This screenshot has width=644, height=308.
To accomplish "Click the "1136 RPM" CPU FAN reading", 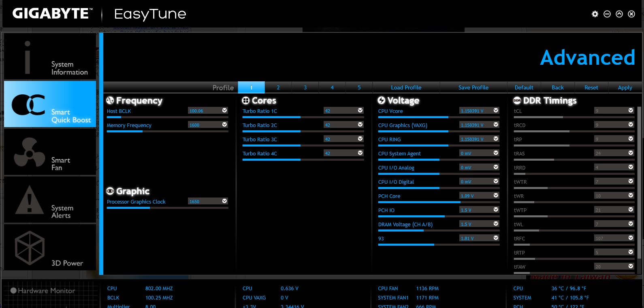I will [427, 289].
